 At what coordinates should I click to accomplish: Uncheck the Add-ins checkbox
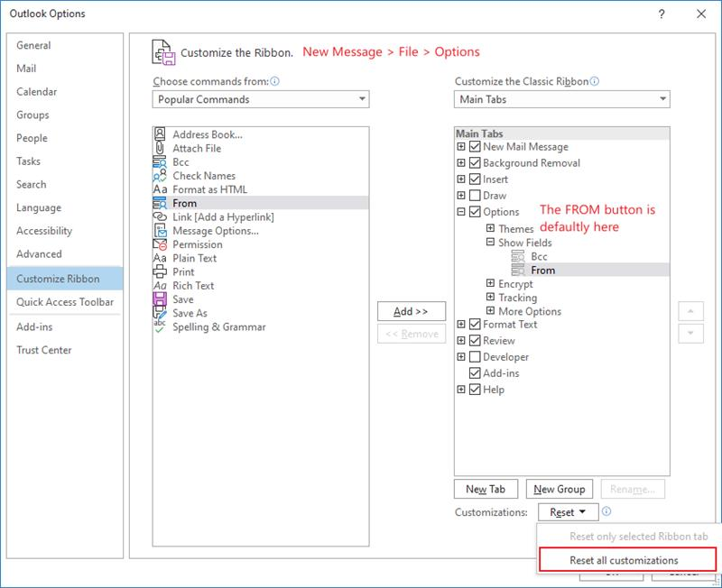coord(475,373)
